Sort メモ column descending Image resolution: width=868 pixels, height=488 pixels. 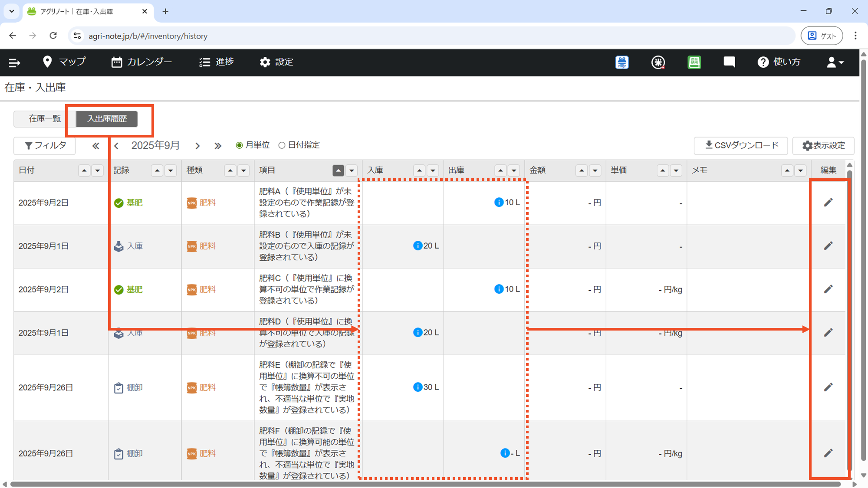click(x=801, y=171)
